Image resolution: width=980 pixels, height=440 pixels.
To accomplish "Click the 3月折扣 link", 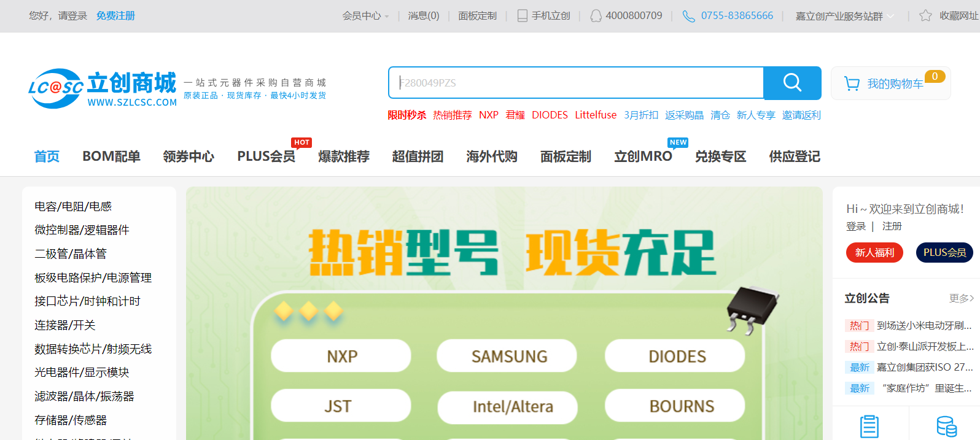I will [641, 115].
